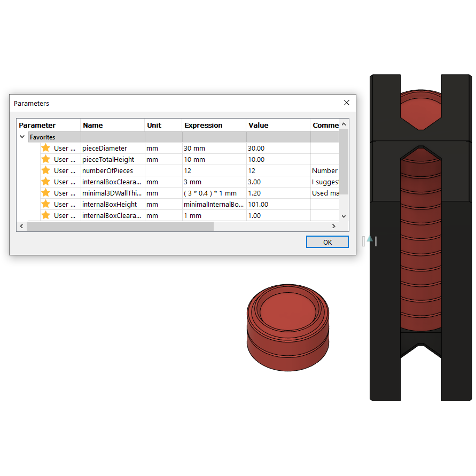Close the Parameters dialog
This screenshot has height=476, width=476.
coord(346,103)
